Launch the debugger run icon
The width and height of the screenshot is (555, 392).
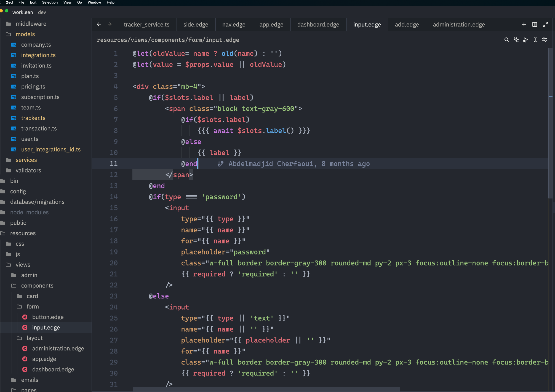(x=525, y=40)
